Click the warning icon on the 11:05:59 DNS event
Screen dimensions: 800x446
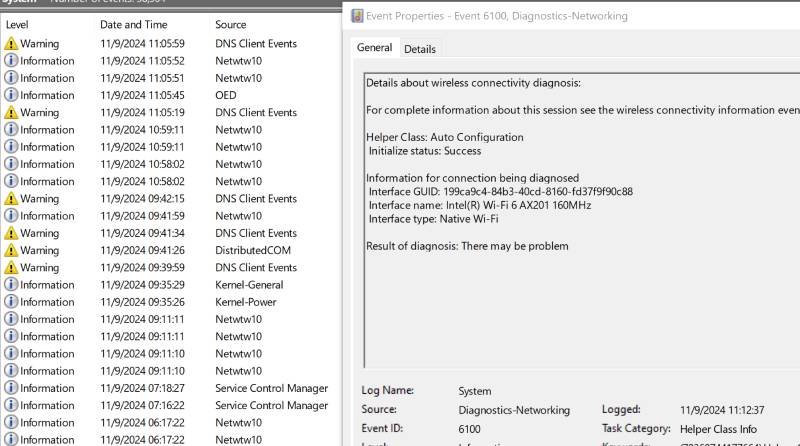point(11,44)
